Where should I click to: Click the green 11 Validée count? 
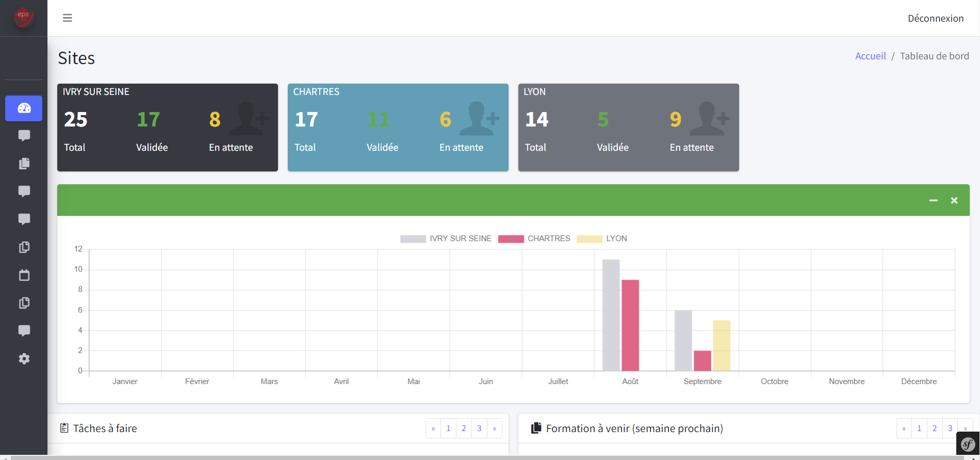tap(379, 120)
